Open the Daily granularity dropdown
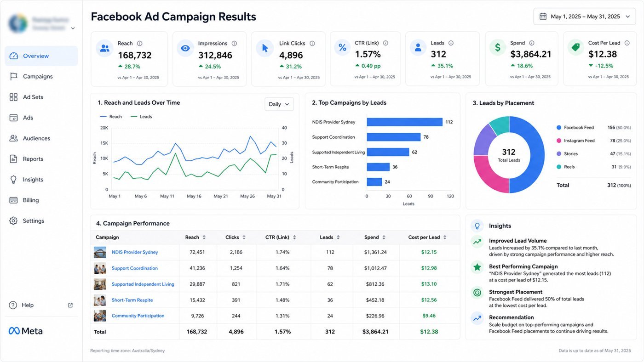Image resolution: width=644 pixels, height=362 pixels. click(x=279, y=104)
